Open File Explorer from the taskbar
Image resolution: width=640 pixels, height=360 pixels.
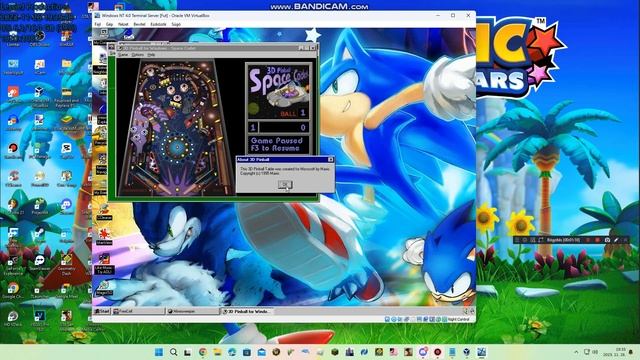tap(217, 352)
